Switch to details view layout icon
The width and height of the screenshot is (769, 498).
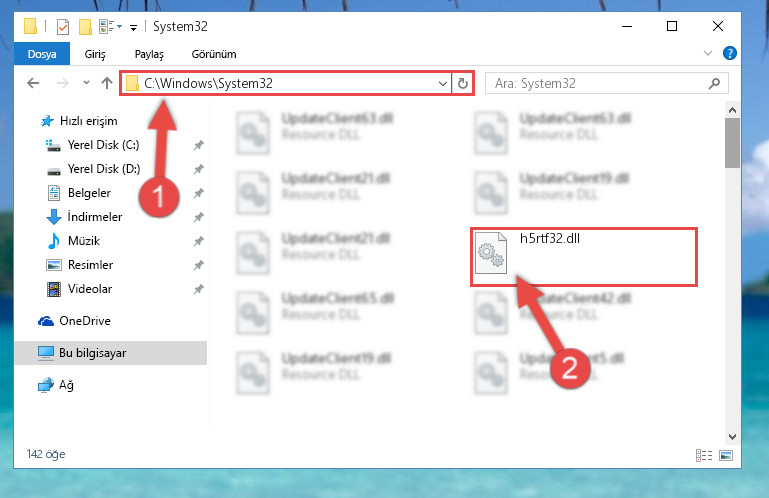pos(704,455)
